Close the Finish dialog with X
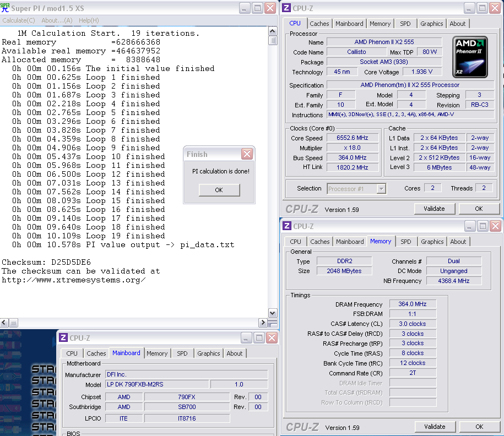The image size is (504, 436). 247,154
